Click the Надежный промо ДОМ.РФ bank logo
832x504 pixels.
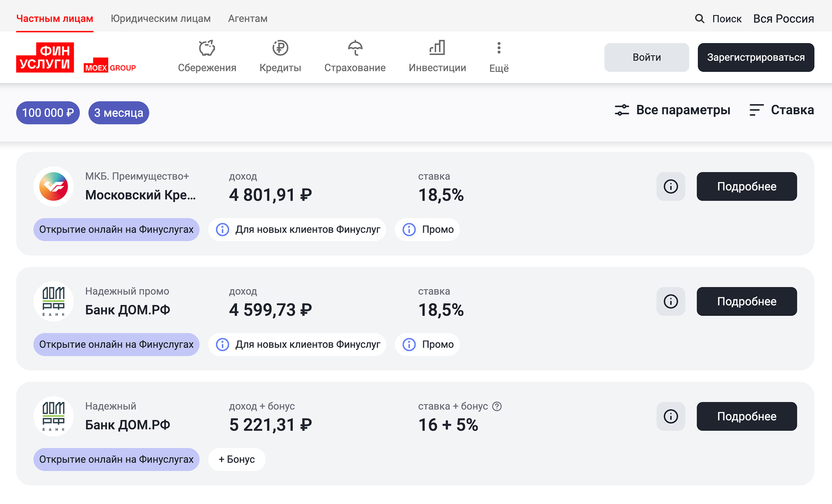tap(54, 301)
